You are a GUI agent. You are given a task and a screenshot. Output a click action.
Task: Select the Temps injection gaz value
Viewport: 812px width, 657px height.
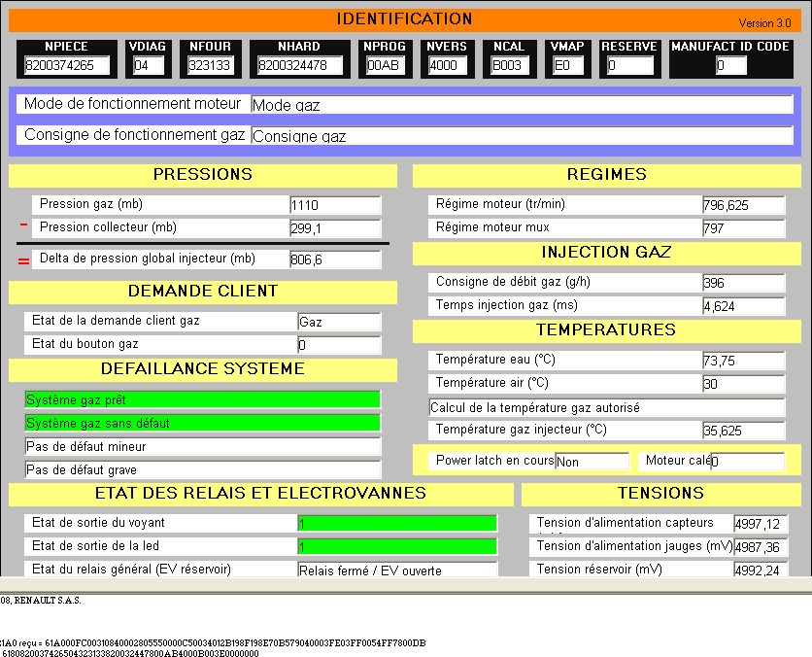tap(743, 306)
